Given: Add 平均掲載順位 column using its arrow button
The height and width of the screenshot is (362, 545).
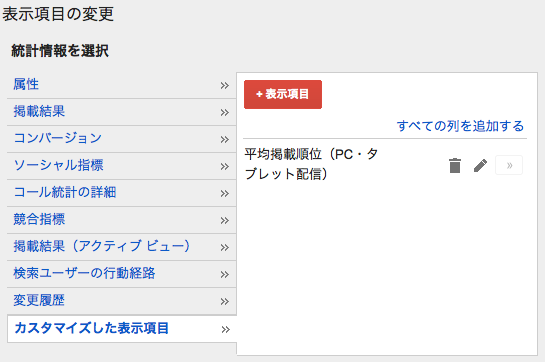Looking at the screenshot, I should click(509, 165).
